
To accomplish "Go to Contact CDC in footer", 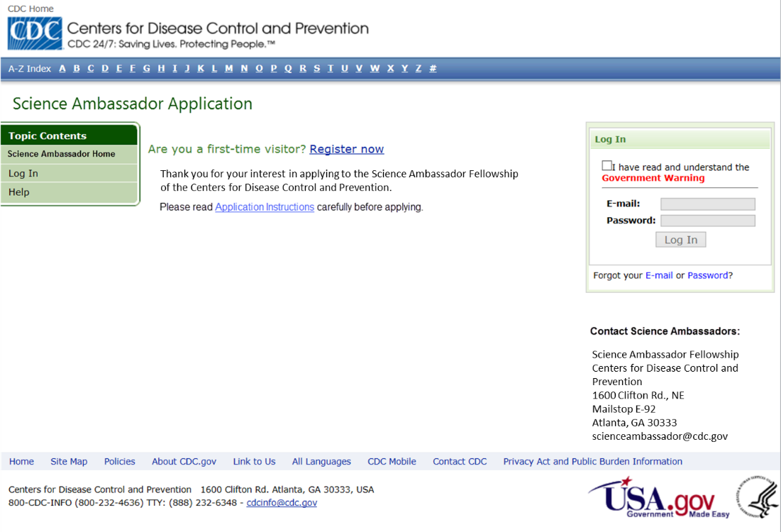I will pyautogui.click(x=460, y=462).
